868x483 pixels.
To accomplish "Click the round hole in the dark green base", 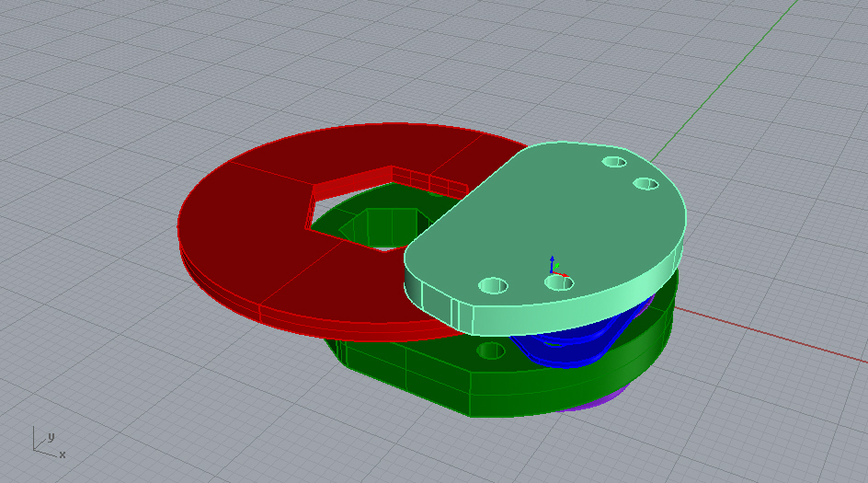I will [491, 351].
